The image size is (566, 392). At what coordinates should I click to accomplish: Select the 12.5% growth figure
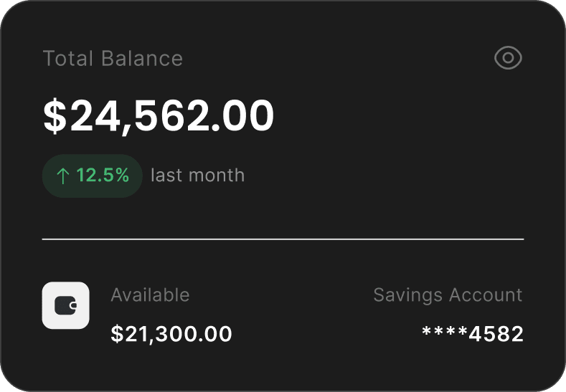(x=103, y=176)
